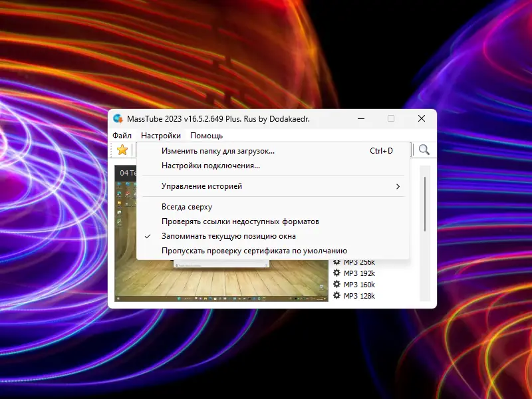Image resolution: width=532 pixels, height=399 pixels.
Task: Click the MassTube app logo in title bar
Action: click(118, 119)
